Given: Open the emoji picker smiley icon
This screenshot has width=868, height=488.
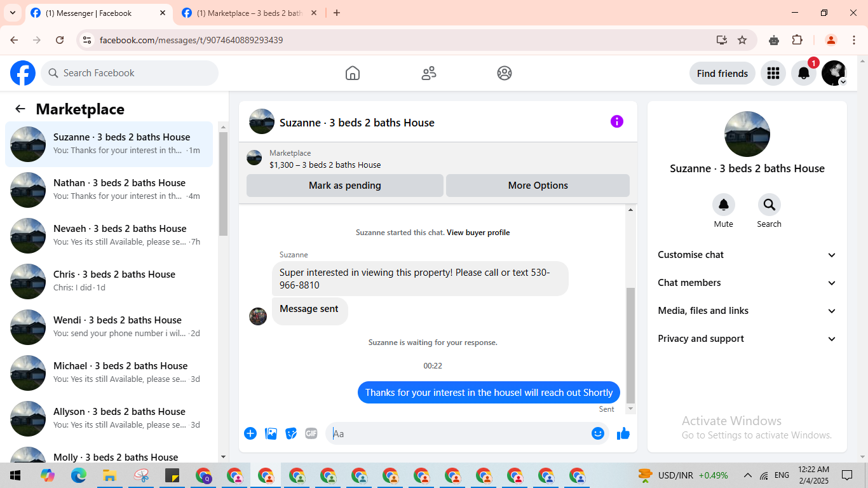Looking at the screenshot, I should (598, 433).
